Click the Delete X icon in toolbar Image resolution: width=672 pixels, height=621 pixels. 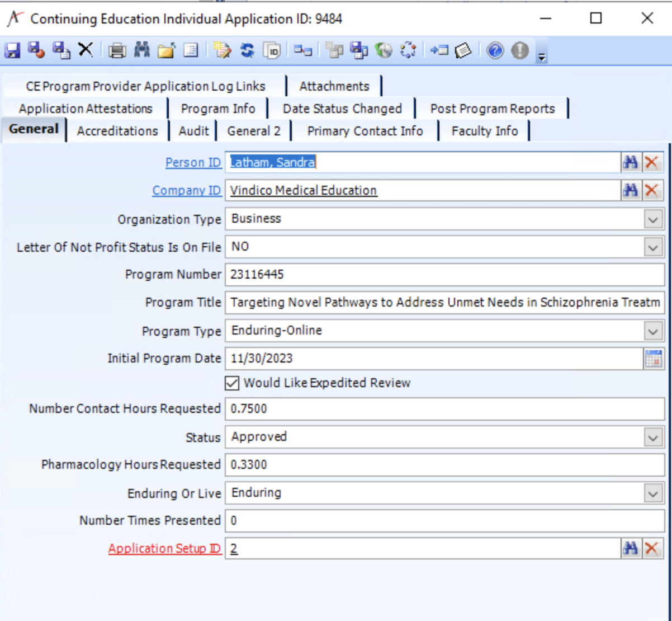86,50
